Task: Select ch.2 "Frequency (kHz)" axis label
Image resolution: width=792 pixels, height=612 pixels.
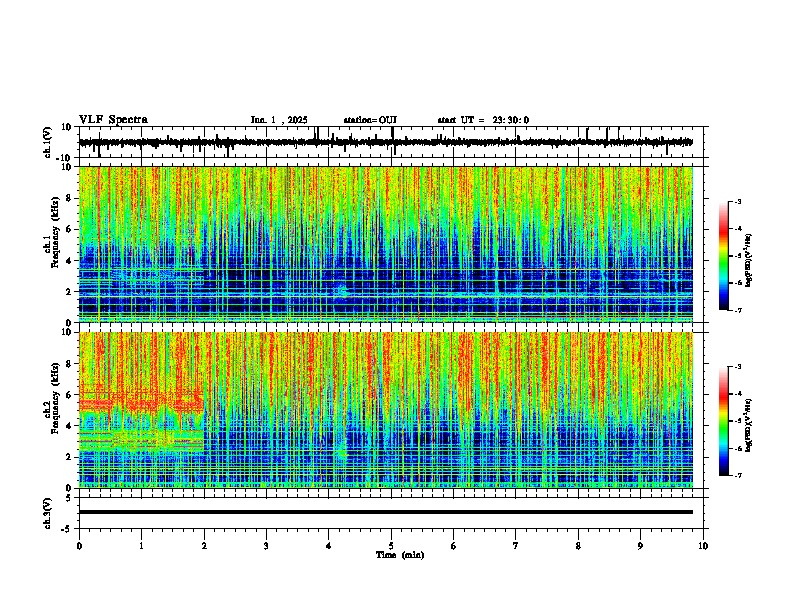Action: pyautogui.click(x=55, y=398)
